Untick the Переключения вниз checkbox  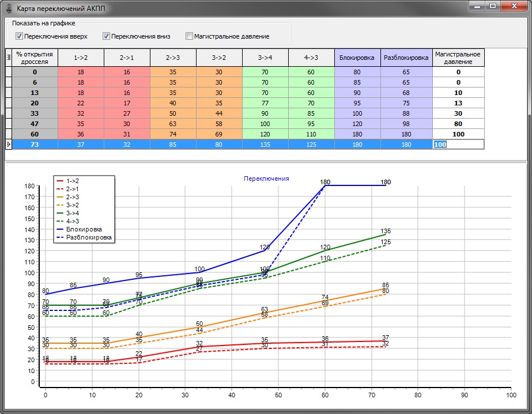106,36
